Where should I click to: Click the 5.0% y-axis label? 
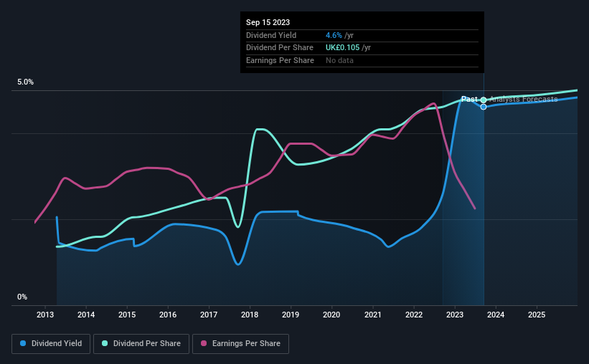click(26, 82)
